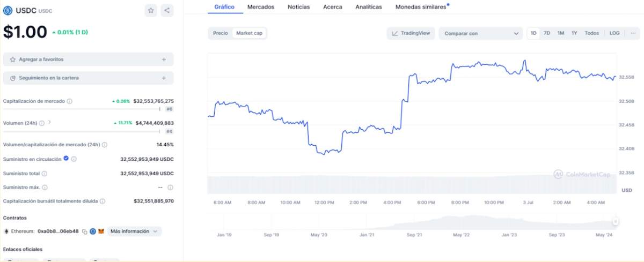Click plus icon on Agregar a favoritos
The height and width of the screenshot is (262, 644).
[x=164, y=59]
